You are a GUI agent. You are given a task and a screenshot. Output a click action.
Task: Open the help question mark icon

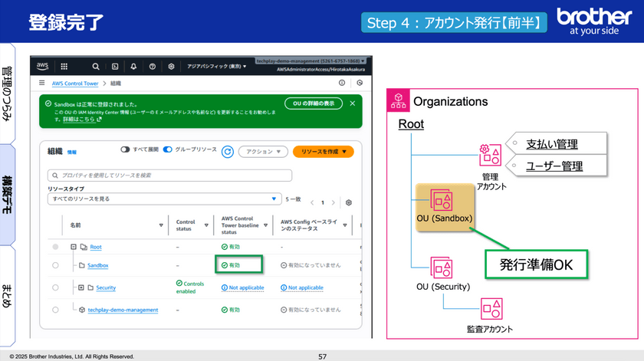pyautogui.click(x=153, y=67)
